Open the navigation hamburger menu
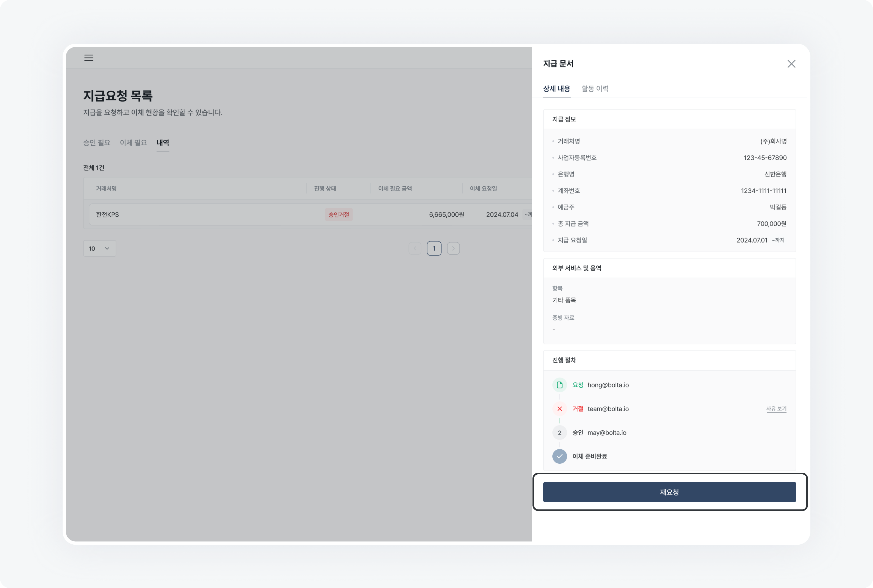The height and width of the screenshot is (588, 873). click(x=89, y=58)
